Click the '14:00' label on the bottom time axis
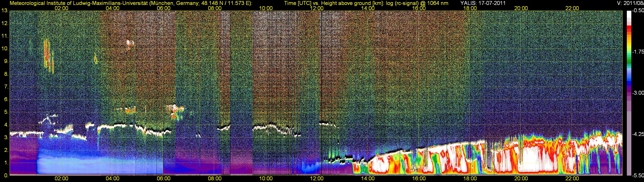This screenshot has width=644, height=182. tap(368, 179)
